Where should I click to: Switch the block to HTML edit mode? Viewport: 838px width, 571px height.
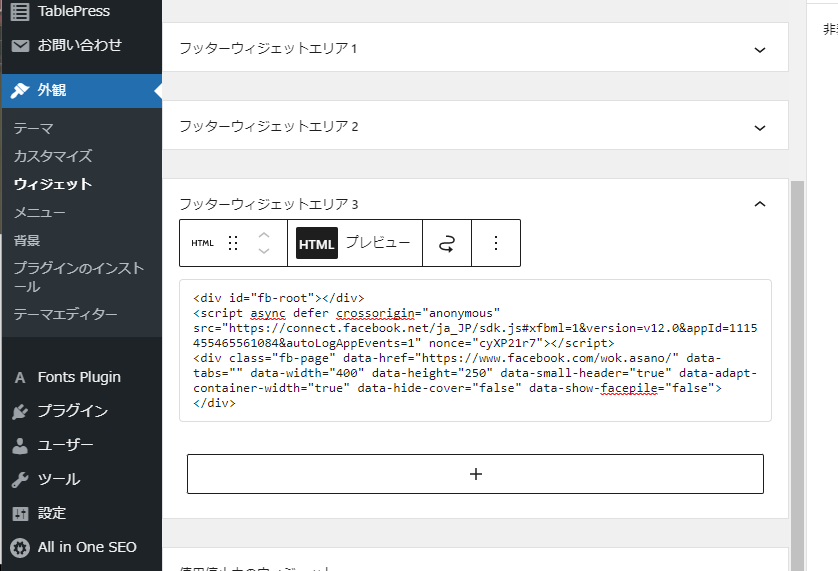[x=317, y=243]
